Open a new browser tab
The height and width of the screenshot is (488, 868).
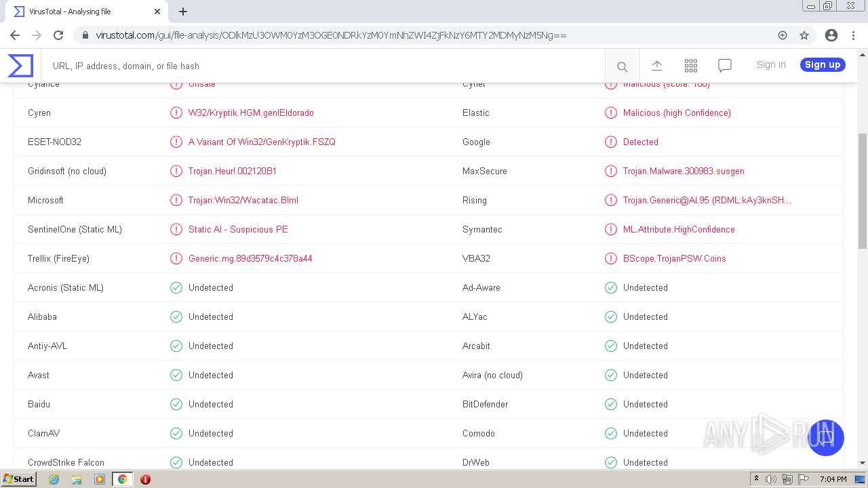coord(183,12)
